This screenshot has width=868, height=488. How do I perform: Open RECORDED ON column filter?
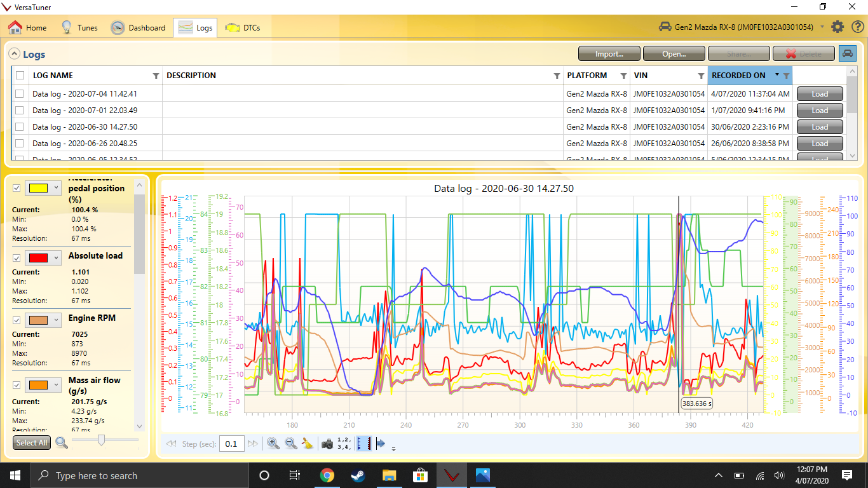pos(786,76)
